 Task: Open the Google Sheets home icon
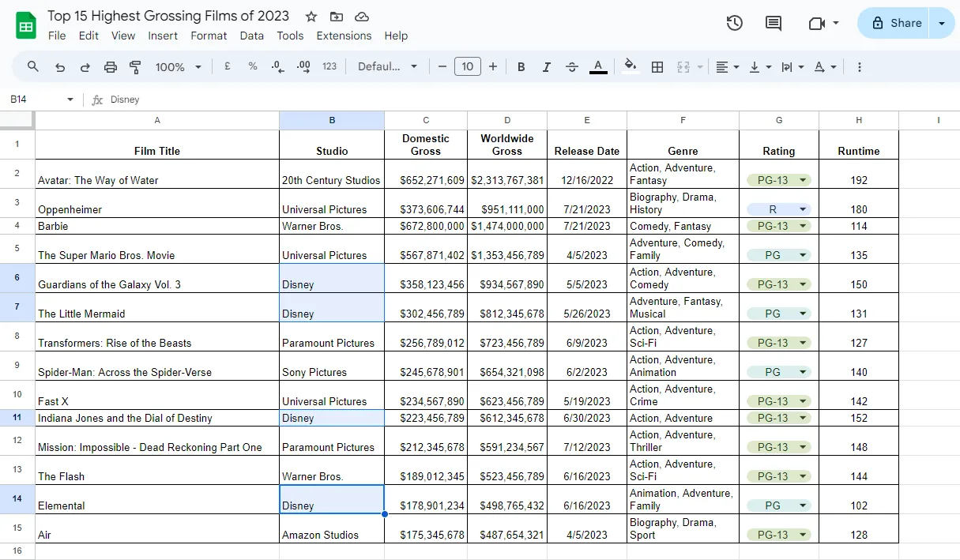coord(26,25)
